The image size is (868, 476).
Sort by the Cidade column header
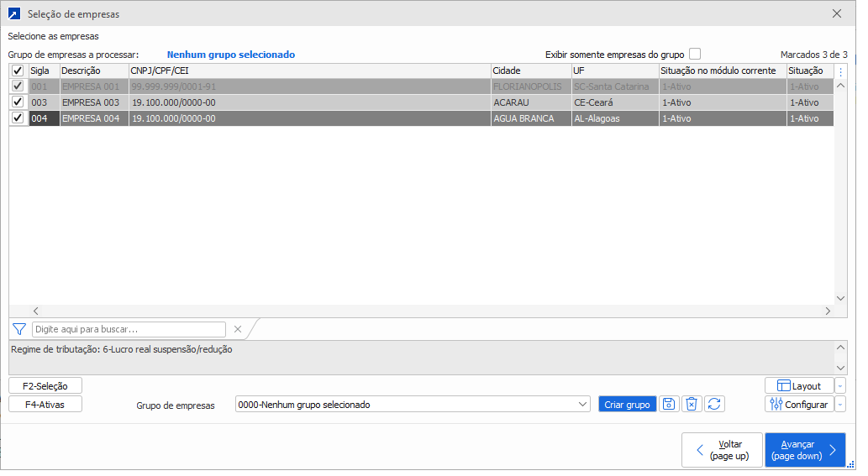(530, 71)
